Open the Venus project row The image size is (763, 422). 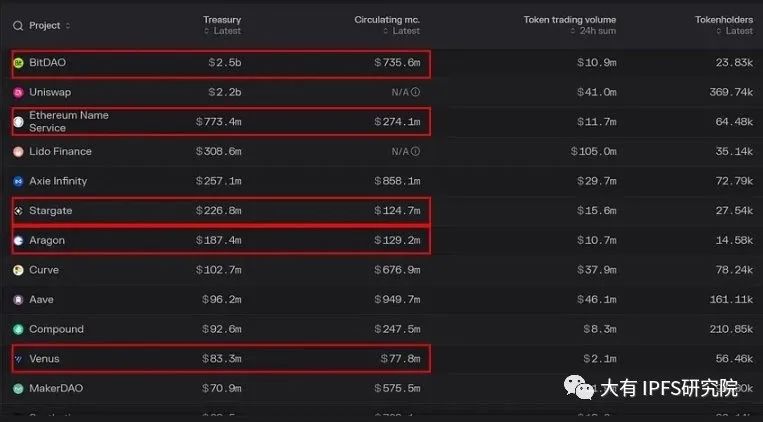382,359
